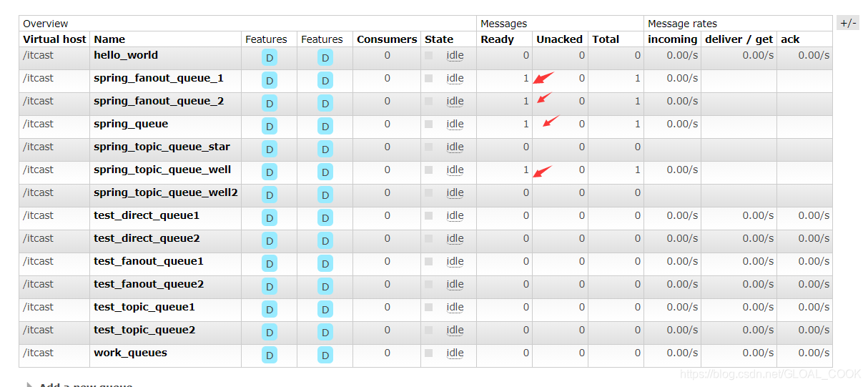Sort by Virtual host column header
The image size is (868, 387).
54,39
